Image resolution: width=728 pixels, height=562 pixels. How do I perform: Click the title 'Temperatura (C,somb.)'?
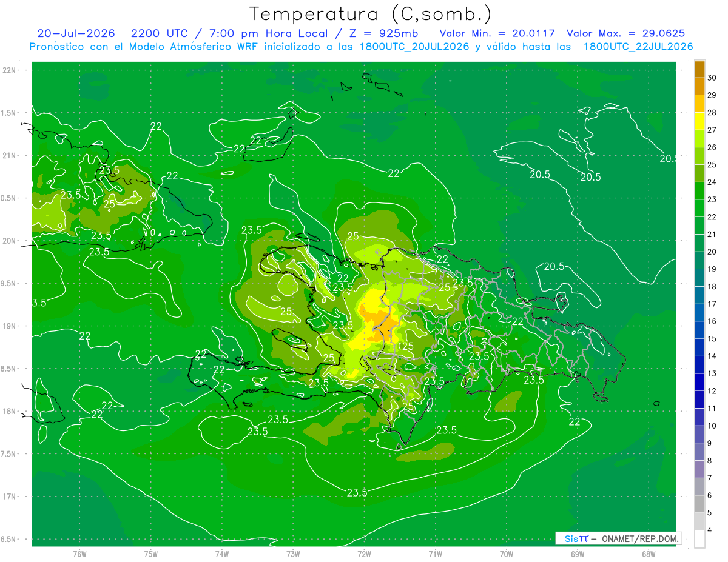tap(370, 13)
